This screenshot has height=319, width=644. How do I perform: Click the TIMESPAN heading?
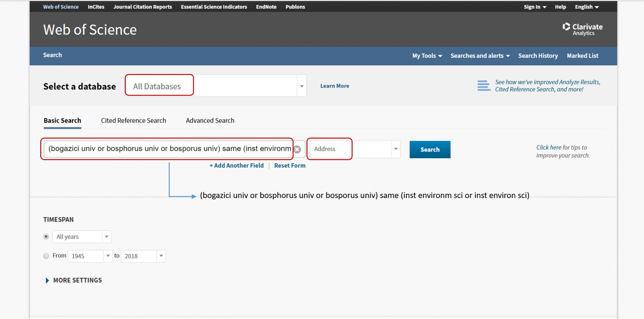coord(59,220)
